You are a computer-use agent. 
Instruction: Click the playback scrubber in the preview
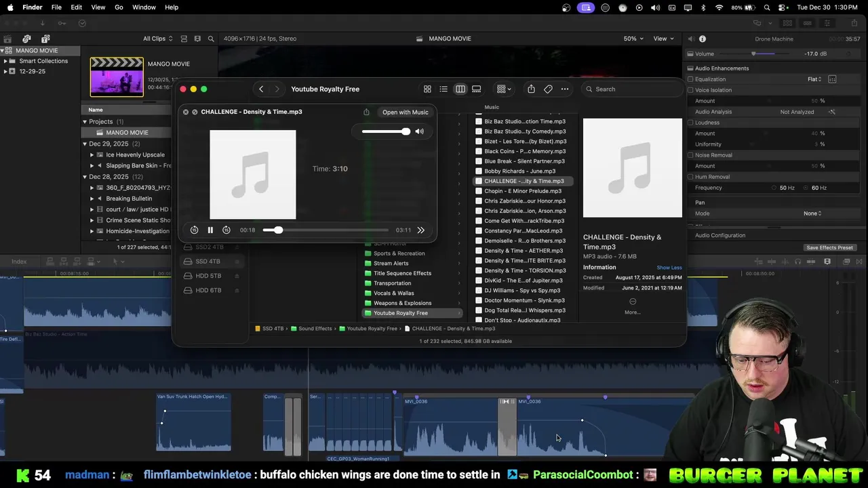click(325, 230)
